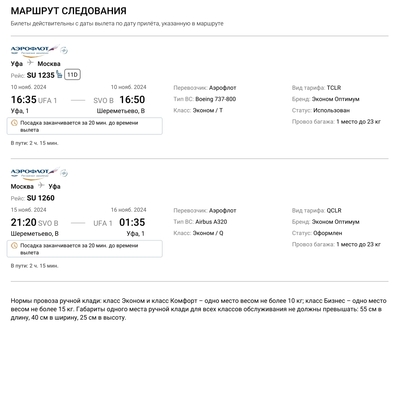400x416 pixels.
Task: Click the Использован status value
Action: click(331, 110)
